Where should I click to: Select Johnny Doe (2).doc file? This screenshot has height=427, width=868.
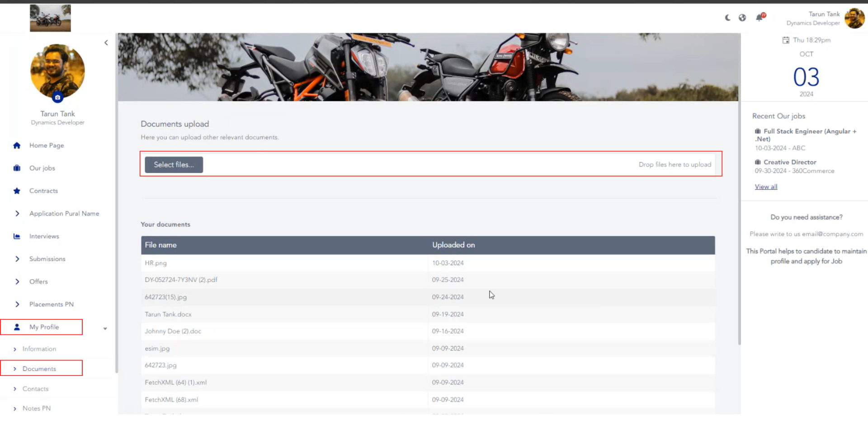(173, 331)
